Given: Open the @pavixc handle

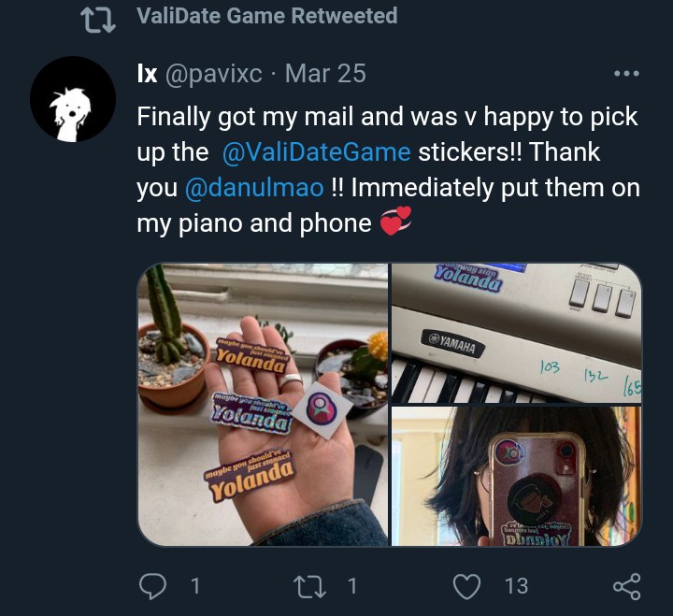Looking at the screenshot, I should (x=213, y=74).
